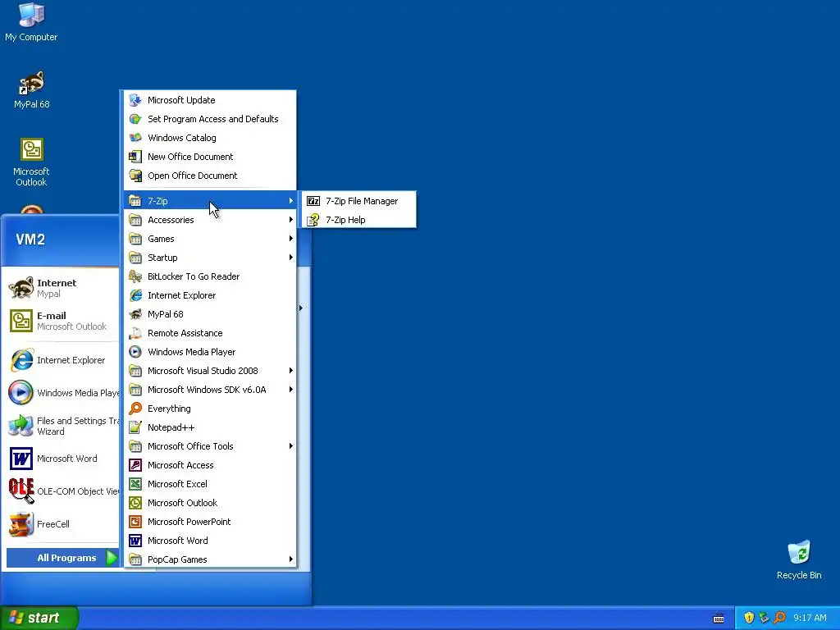Click the 9:17 AM system clock
Screen dimensions: 840x630
[x=810, y=618]
